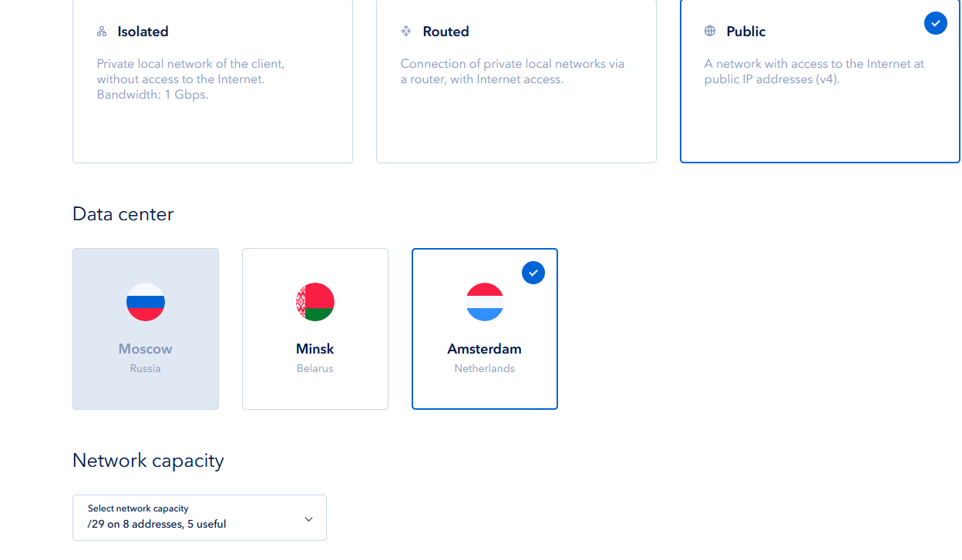Click the Routed network arrows icon
This screenshot has height=560, width=962.
click(406, 32)
